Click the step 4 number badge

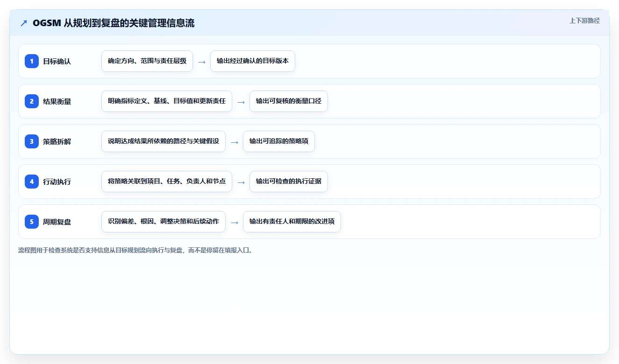[32, 182]
